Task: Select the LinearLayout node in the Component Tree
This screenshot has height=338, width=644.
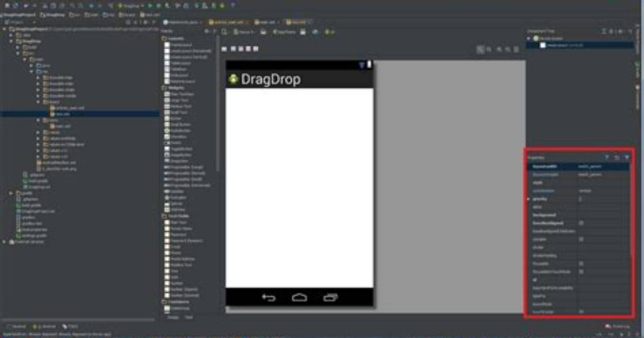Action: click(562, 45)
